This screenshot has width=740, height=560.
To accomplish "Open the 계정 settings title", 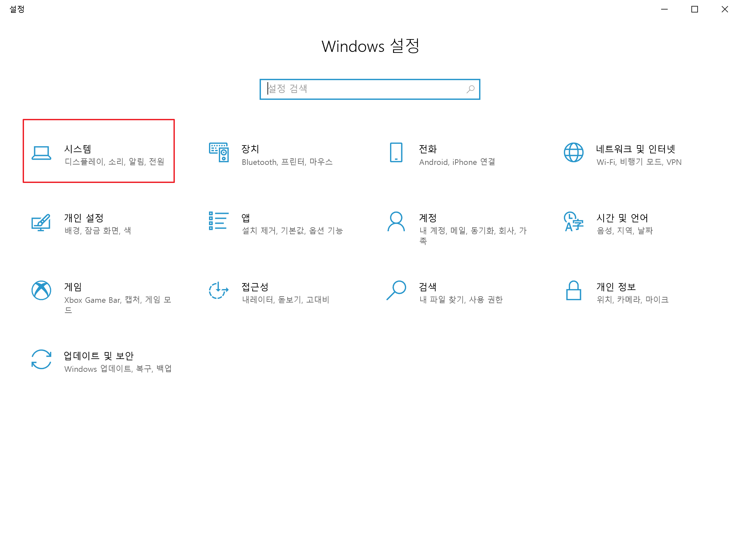I will pos(428,218).
